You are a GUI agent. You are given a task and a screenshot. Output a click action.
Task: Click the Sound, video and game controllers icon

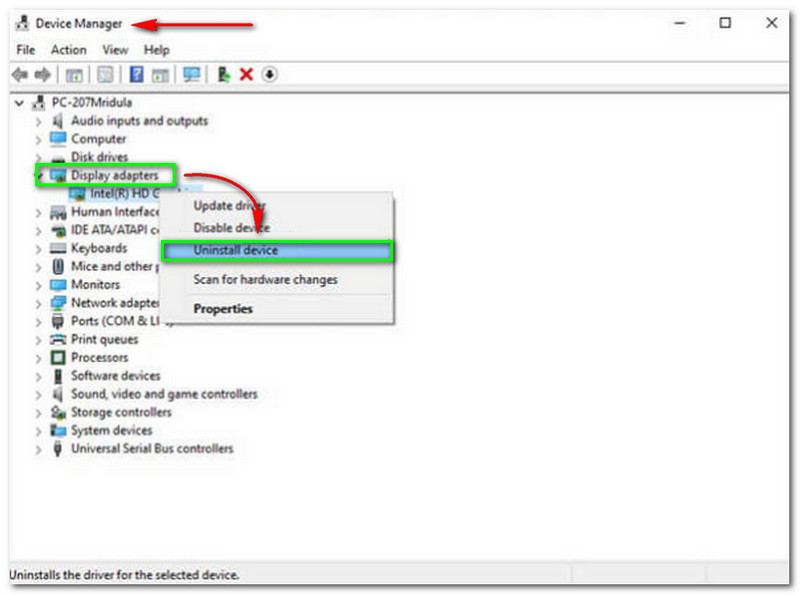pos(58,394)
